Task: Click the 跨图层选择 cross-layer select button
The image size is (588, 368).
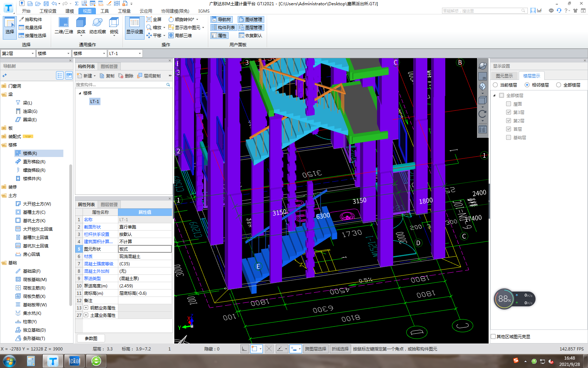Action: 315,349
